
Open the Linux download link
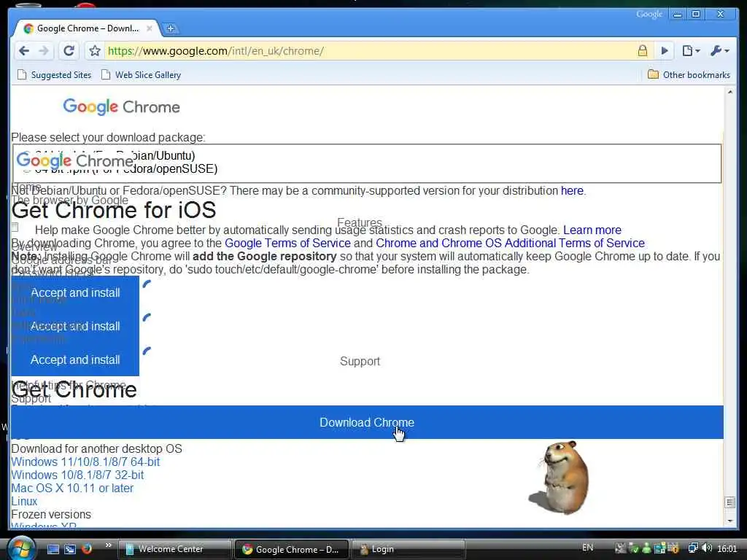click(x=24, y=502)
